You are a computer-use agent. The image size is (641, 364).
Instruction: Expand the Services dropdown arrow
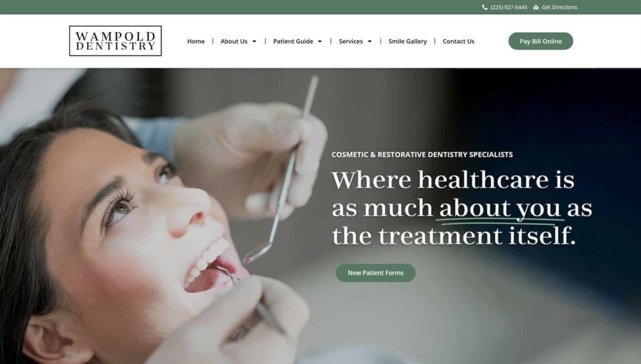[369, 41]
